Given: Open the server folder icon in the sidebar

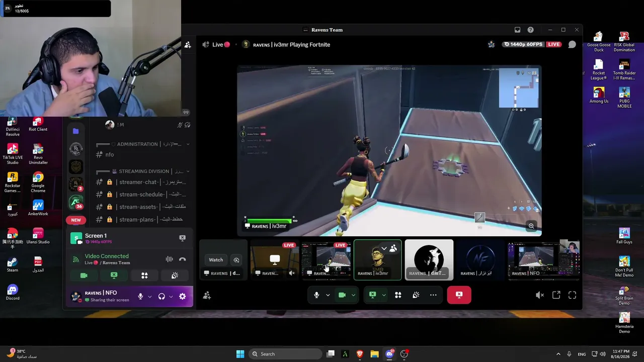Looking at the screenshot, I should [76, 131].
